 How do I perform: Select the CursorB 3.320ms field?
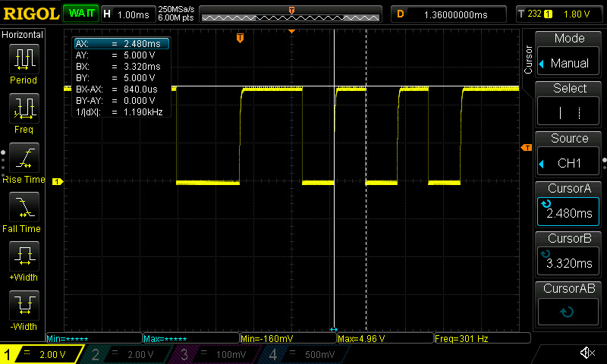tap(568, 262)
